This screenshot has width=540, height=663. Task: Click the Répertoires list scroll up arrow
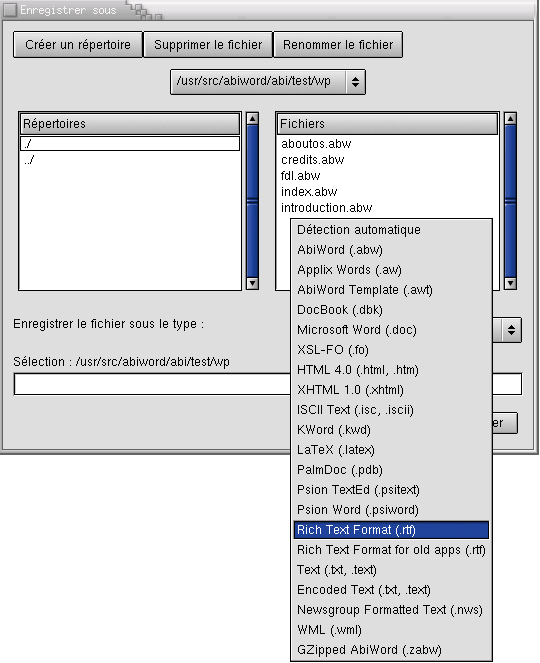tap(252, 119)
